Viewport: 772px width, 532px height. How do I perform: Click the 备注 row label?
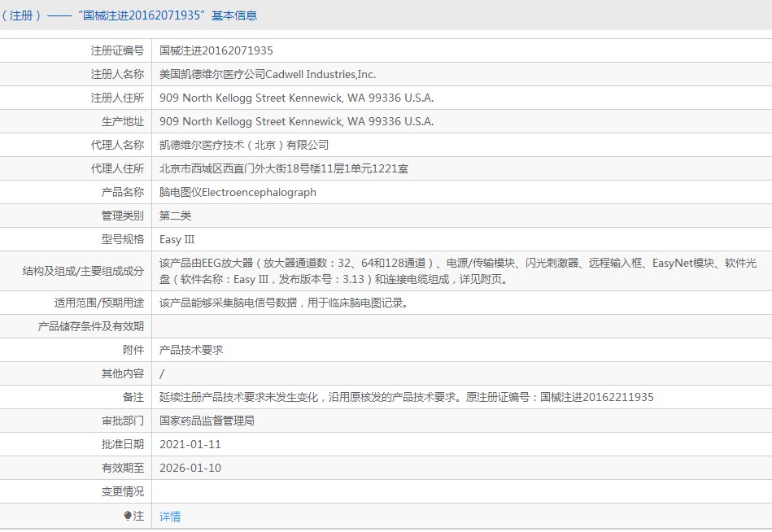[x=133, y=397]
